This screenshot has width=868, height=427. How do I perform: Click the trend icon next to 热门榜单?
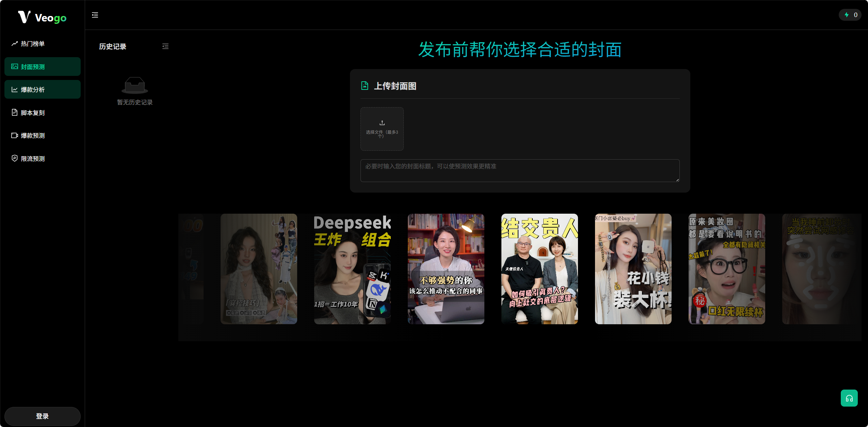point(14,44)
